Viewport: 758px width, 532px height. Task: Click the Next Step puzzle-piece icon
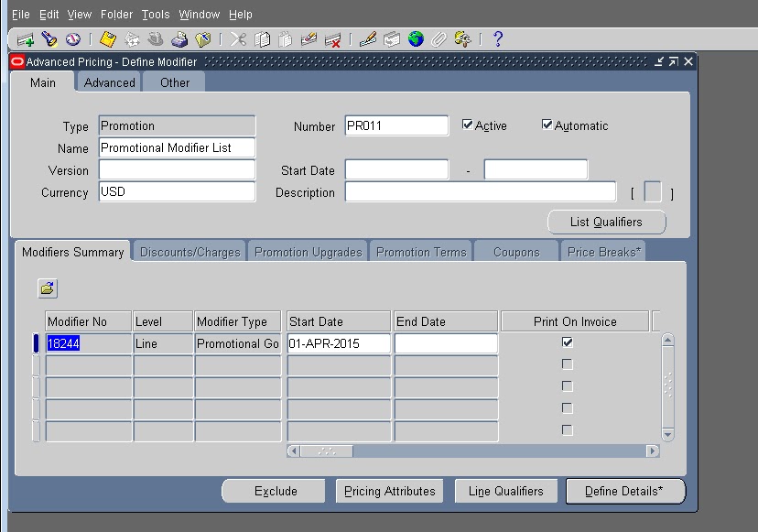click(132, 39)
